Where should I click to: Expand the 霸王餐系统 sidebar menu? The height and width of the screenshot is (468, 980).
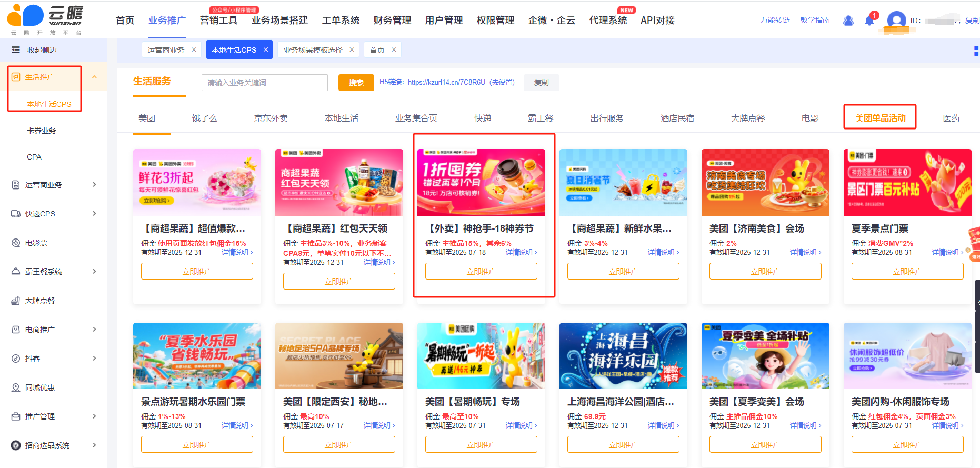click(95, 271)
